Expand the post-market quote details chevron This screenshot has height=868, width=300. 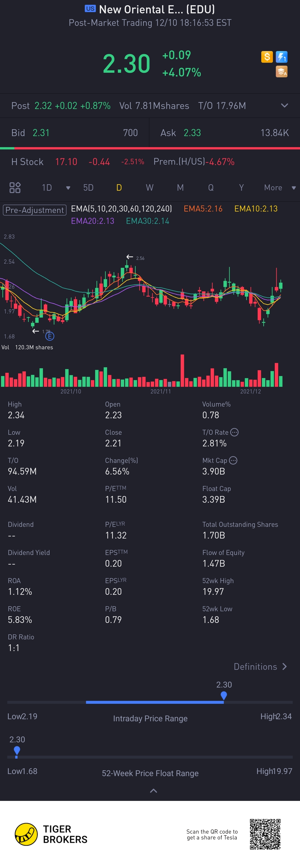[285, 105]
